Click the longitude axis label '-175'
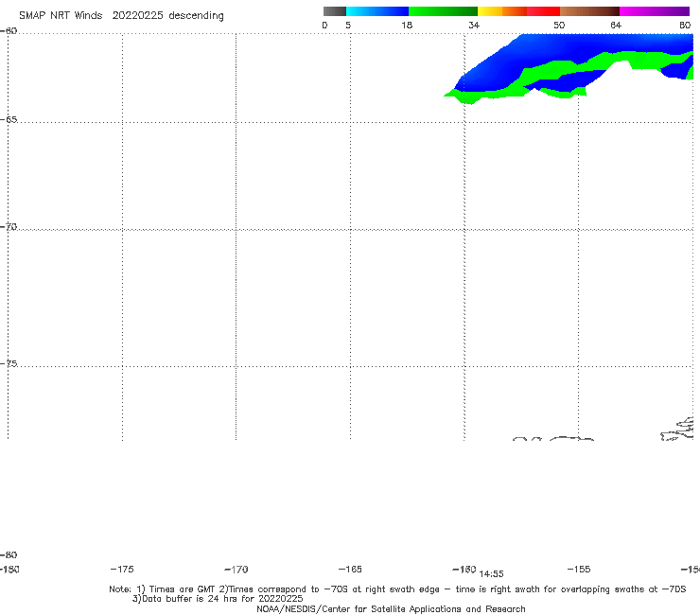 point(122,569)
